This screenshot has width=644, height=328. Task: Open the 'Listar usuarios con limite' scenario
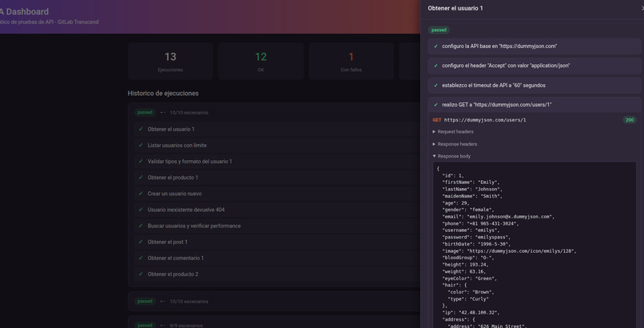tap(277, 145)
